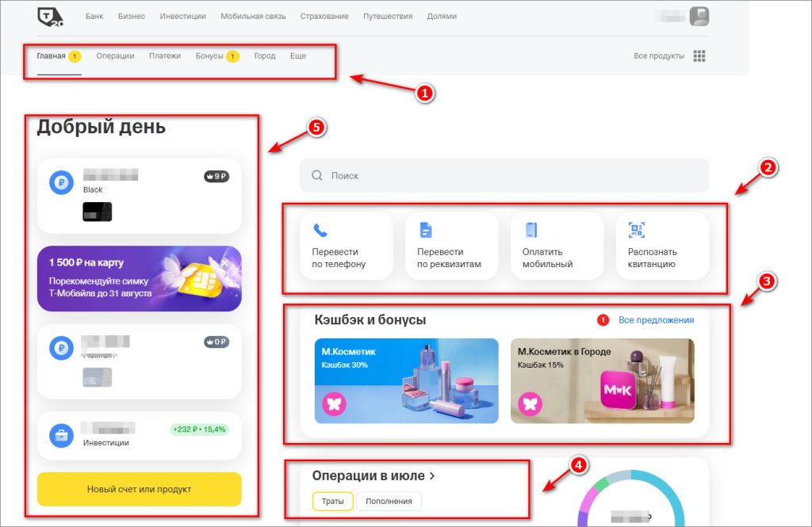Click Новый счет или продукт button
The width and height of the screenshot is (812, 527).
(140, 489)
